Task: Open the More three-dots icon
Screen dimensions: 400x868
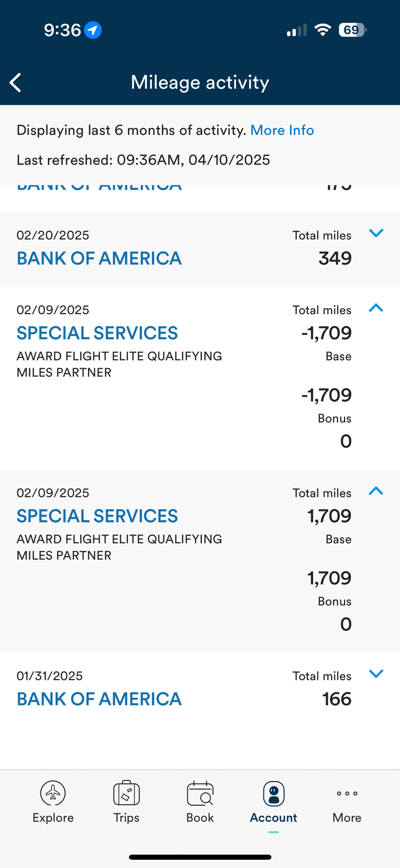Action: [x=347, y=794]
